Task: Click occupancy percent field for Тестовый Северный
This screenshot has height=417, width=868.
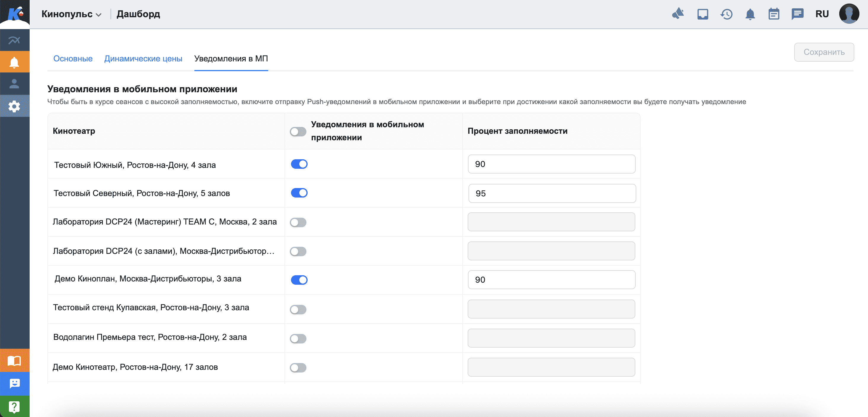Action: coord(552,193)
